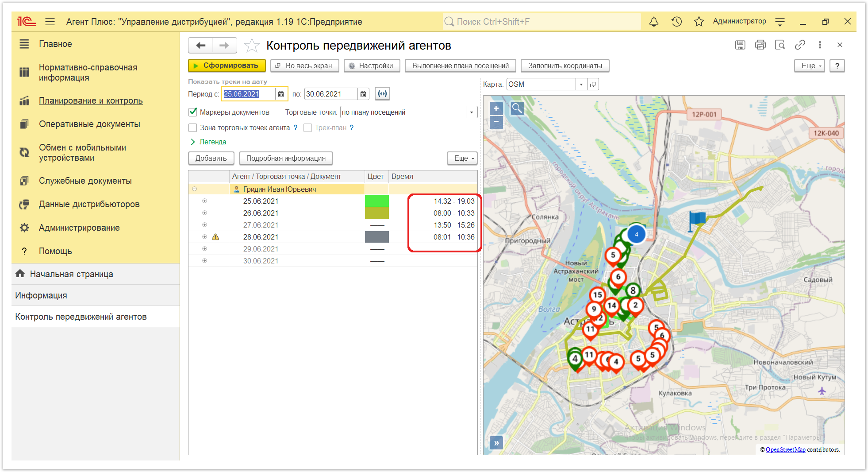The image size is (868, 472).
Task: Click the warning icon on 28.06.2021 row
Action: 215,237
